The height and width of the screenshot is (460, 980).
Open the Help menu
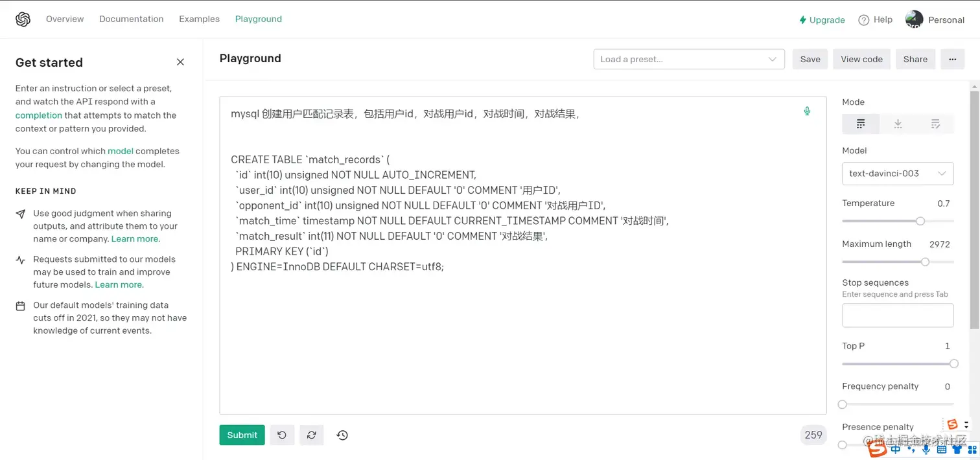[875, 19]
